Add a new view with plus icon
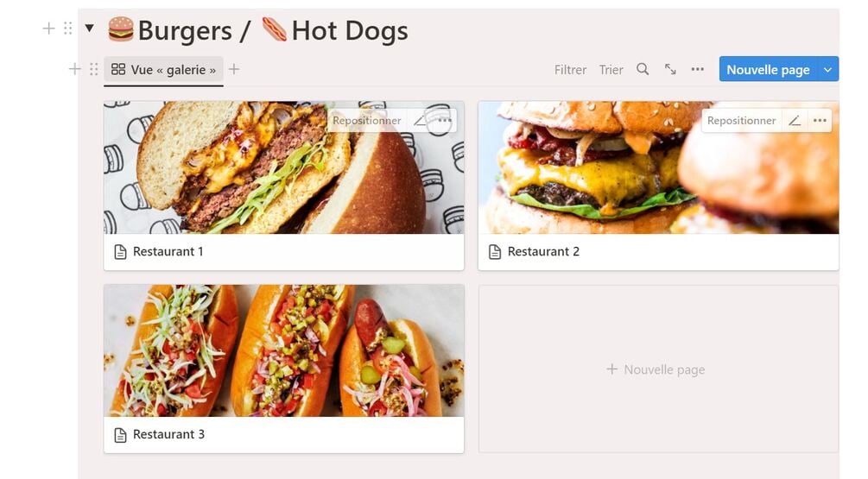This screenshot has width=868, height=479. [x=234, y=69]
